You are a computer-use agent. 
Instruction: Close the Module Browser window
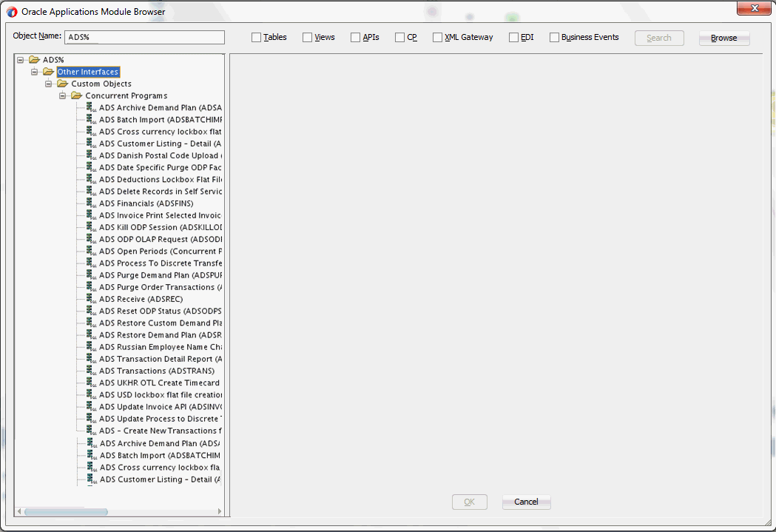[x=755, y=8]
